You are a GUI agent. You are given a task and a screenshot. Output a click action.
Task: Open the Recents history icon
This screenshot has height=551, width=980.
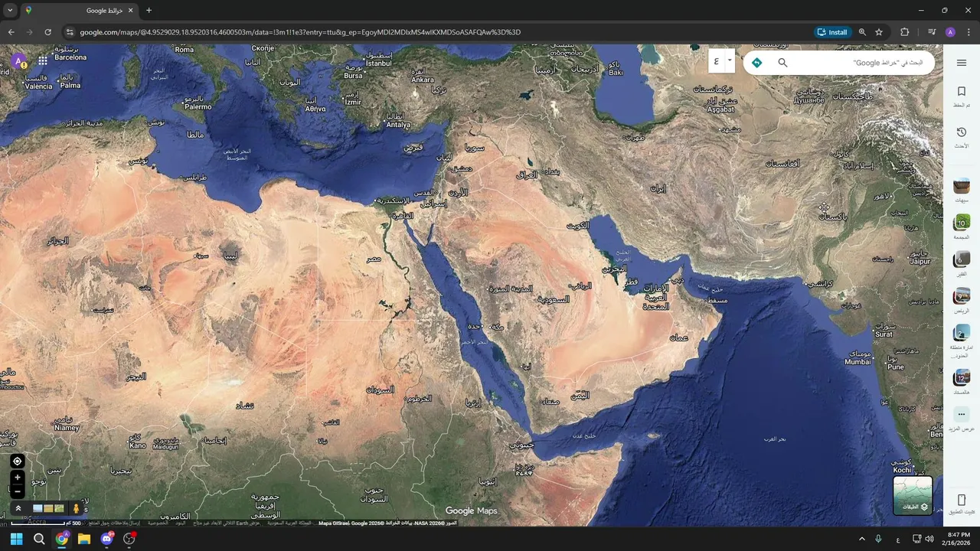[x=962, y=132]
